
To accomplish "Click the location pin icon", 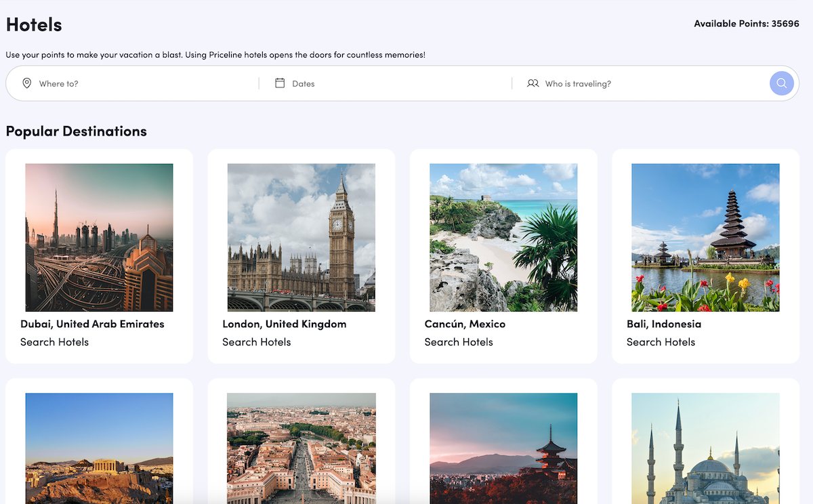I will (x=27, y=83).
